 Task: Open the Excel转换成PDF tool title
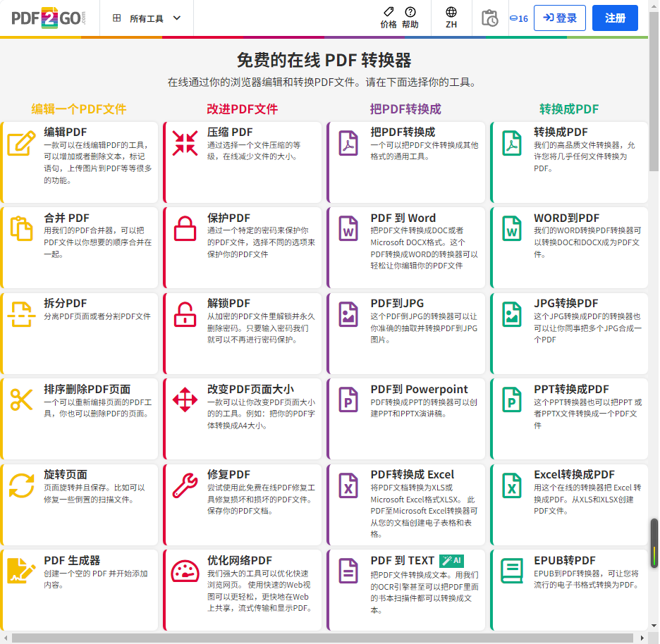click(574, 474)
